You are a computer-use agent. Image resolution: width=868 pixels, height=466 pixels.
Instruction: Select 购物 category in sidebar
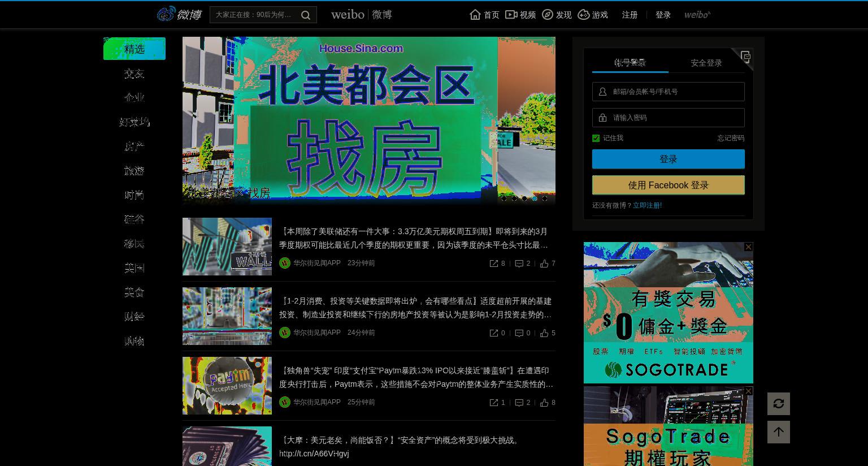pyautogui.click(x=134, y=341)
